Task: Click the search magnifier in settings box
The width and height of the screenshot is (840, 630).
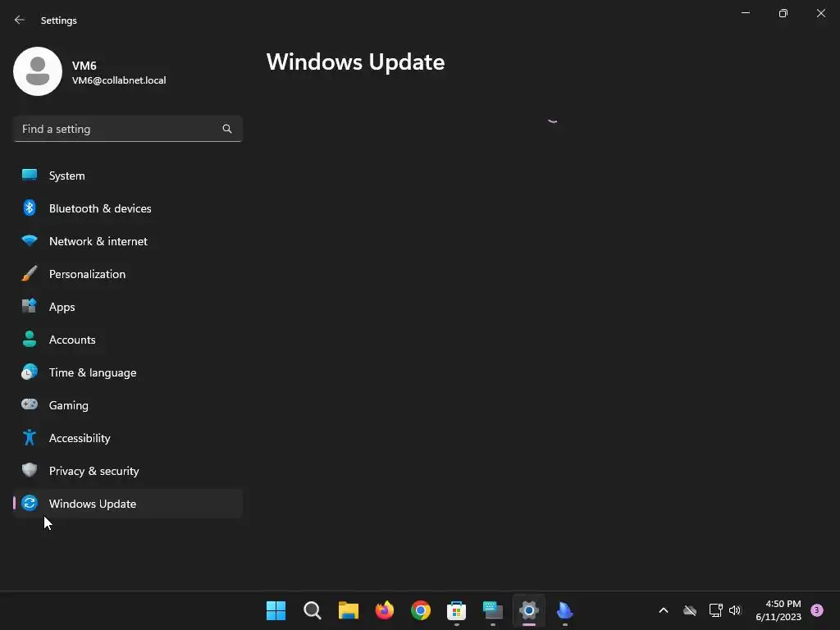Action: pos(227,129)
